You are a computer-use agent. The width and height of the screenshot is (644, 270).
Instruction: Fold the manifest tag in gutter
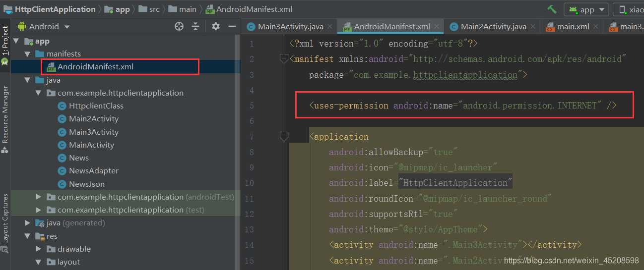click(x=284, y=59)
